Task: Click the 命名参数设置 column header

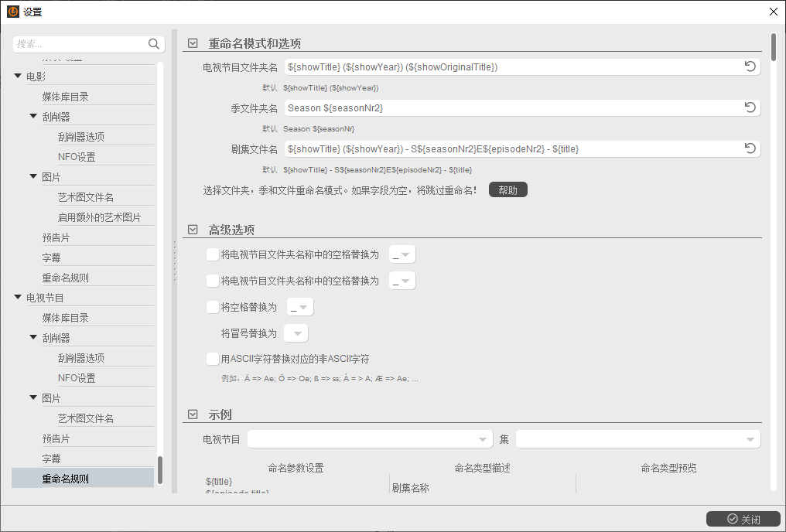Action: [296, 468]
